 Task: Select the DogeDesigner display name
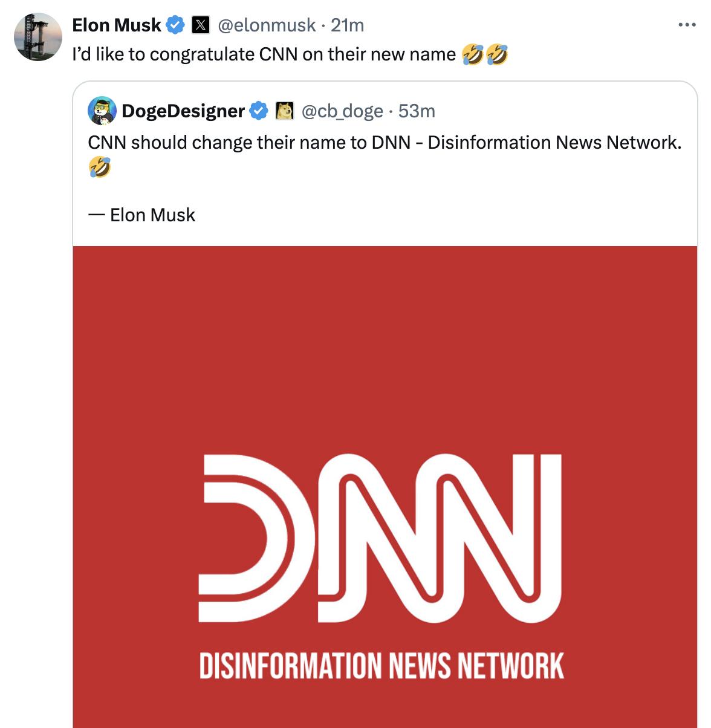183,111
